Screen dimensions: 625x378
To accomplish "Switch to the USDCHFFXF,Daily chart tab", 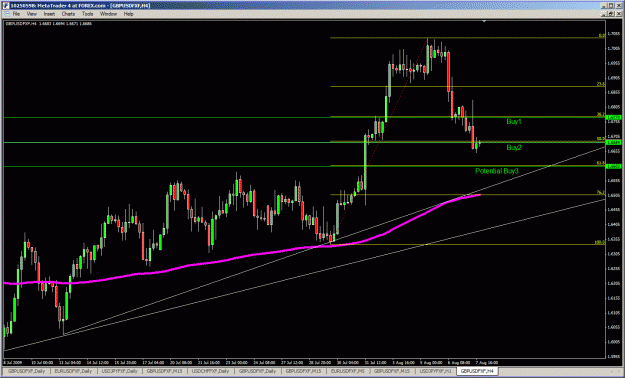I will point(210,372).
